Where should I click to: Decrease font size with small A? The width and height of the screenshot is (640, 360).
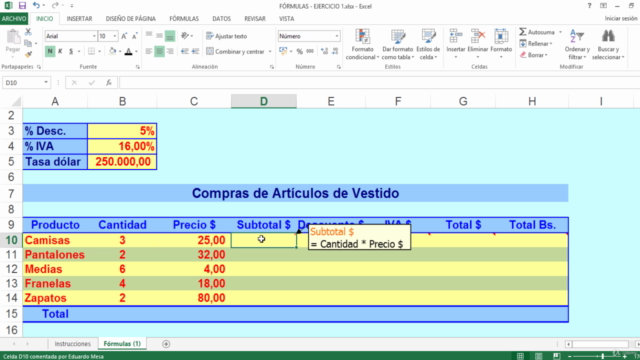[x=135, y=36]
